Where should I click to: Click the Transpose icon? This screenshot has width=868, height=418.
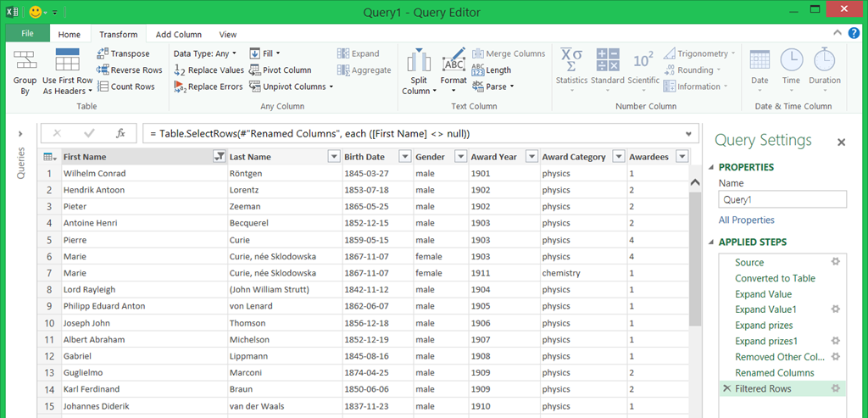[x=103, y=53]
